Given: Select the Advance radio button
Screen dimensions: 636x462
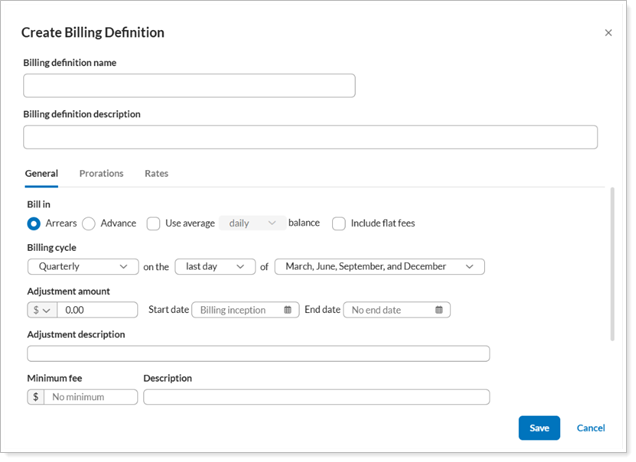Looking at the screenshot, I should click(89, 224).
